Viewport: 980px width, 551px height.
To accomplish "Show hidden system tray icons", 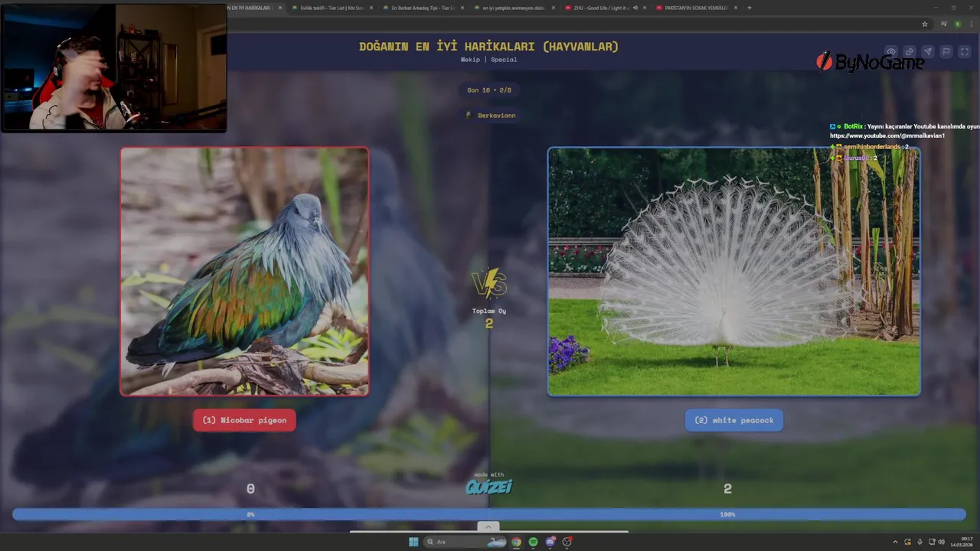I will (x=895, y=542).
